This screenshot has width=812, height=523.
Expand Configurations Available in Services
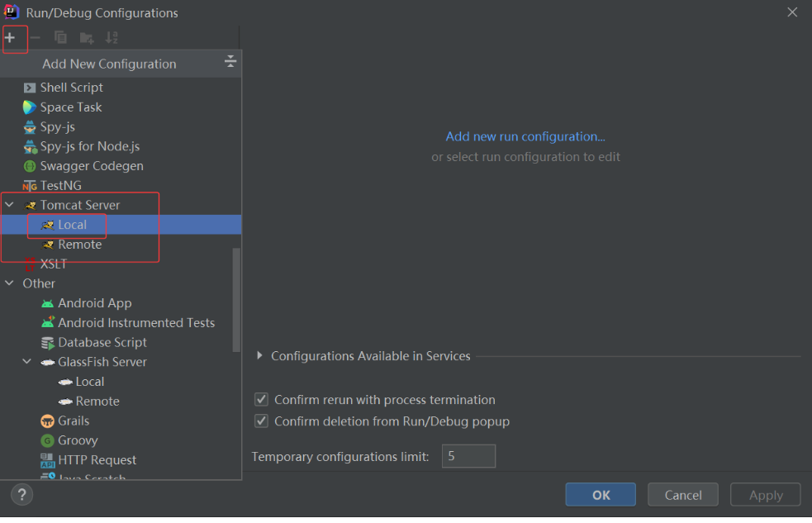[x=260, y=356]
